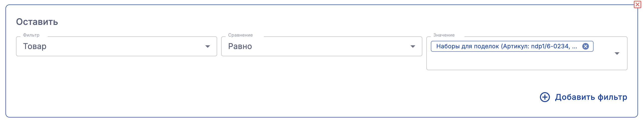Click the "Сравнение" field label
This screenshot has height=124, width=644.
pos(240,35)
